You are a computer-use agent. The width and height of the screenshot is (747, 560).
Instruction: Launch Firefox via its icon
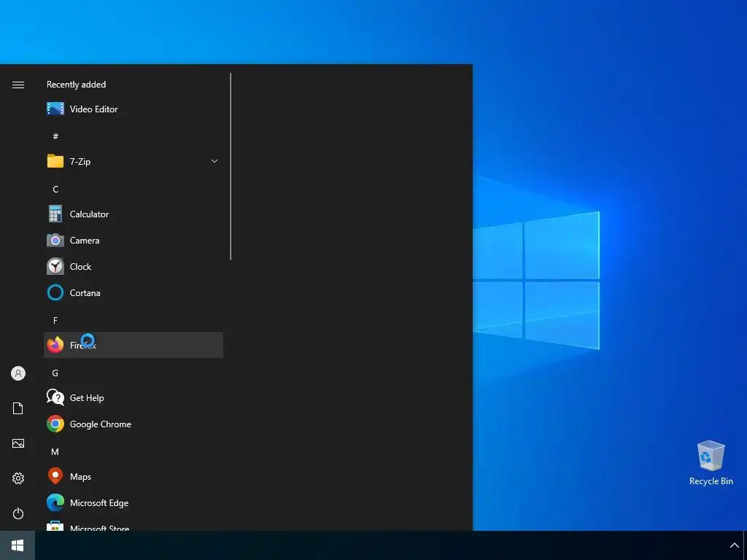55,345
